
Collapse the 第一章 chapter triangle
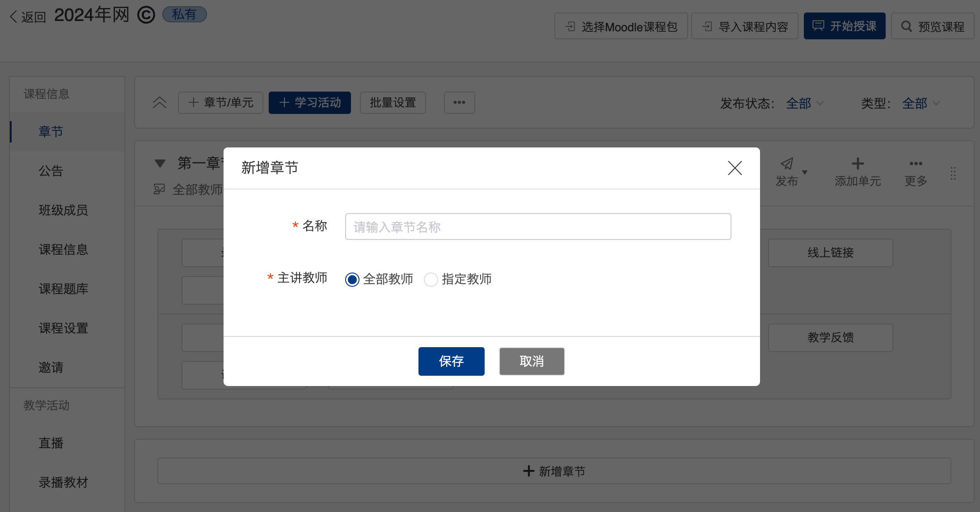tap(160, 164)
